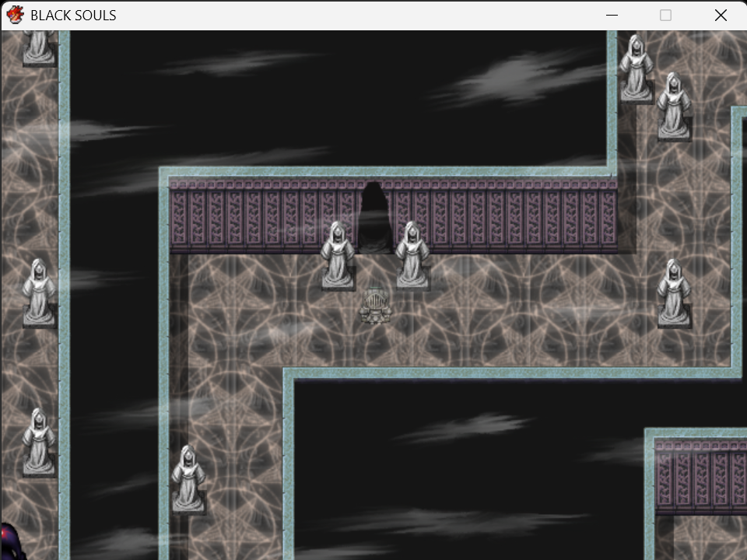Click the lowest statue on the left walkway
Image resolution: width=747 pixels, height=560 pixels.
point(39,442)
